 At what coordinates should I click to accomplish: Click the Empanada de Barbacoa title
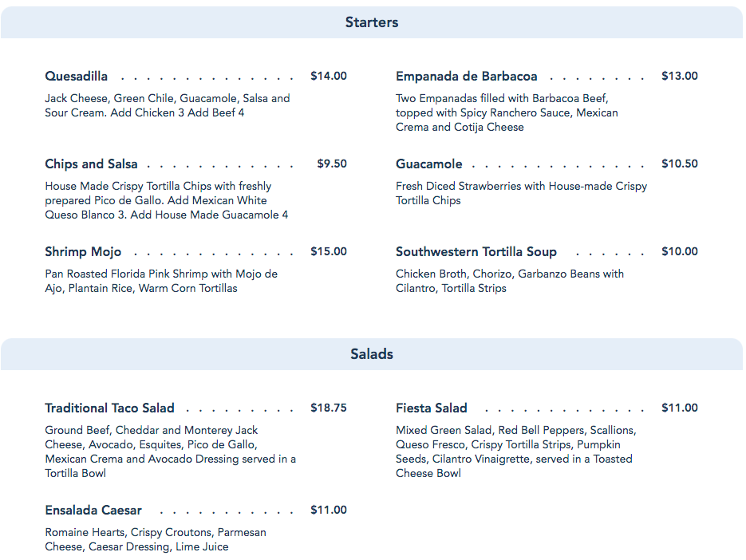(467, 77)
